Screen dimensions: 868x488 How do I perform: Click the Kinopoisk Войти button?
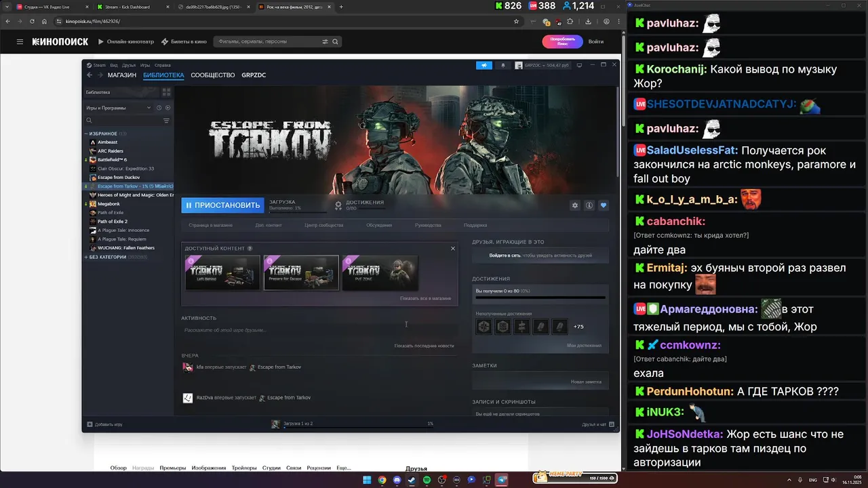[596, 41]
